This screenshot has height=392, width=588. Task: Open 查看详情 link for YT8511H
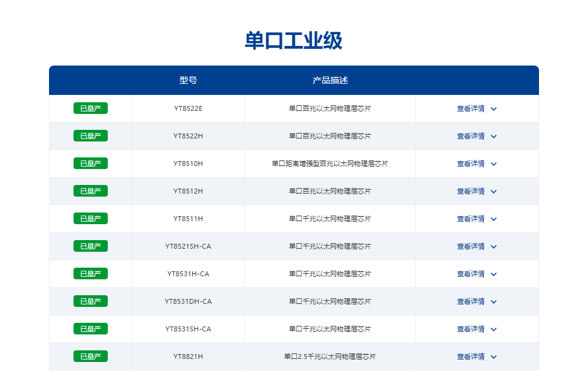470,219
